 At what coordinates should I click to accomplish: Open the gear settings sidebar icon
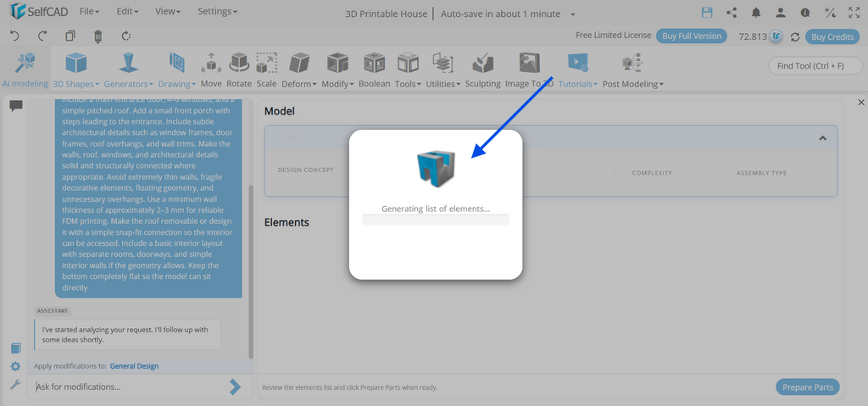point(15,366)
